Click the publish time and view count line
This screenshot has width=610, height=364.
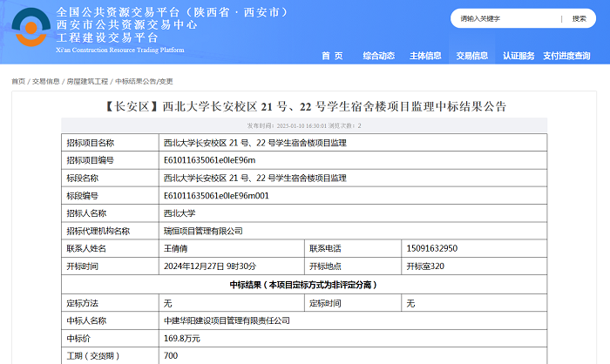[304, 125]
